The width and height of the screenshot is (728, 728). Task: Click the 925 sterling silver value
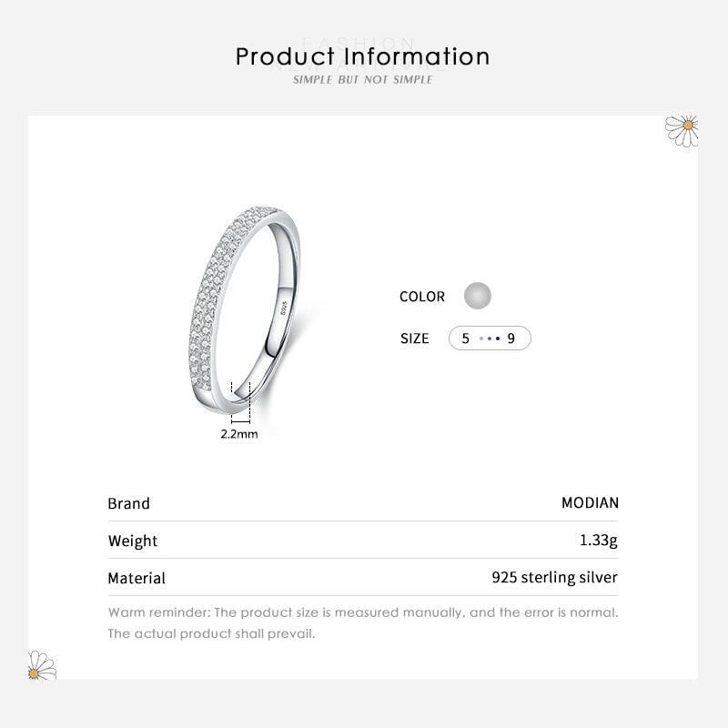point(554,578)
